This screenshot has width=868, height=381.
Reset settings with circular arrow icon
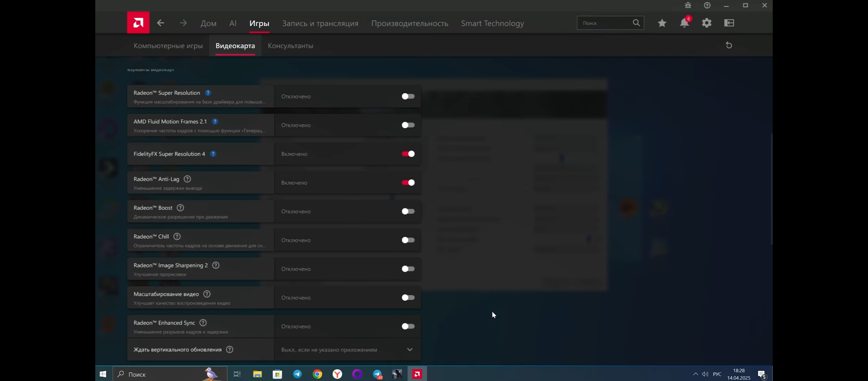[729, 45]
